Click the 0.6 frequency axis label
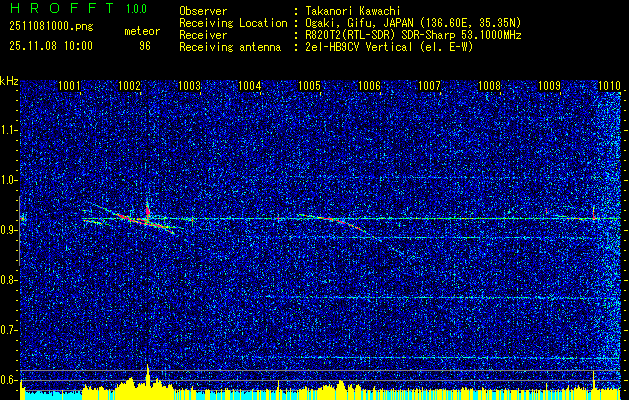Image resolution: width=629 pixels, height=400 pixels. [9, 380]
